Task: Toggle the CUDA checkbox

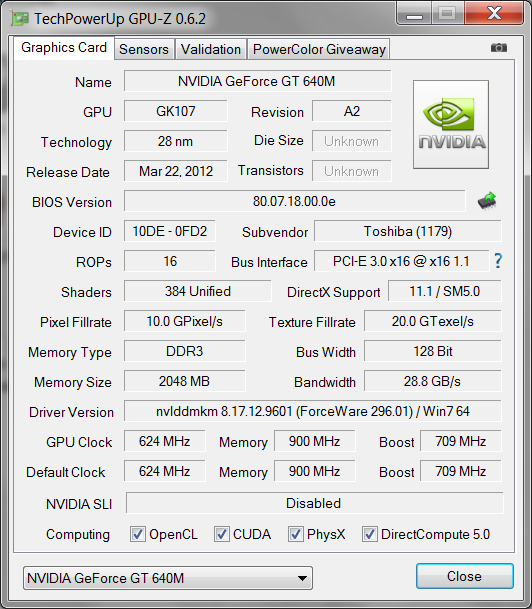Action: pyautogui.click(x=221, y=534)
